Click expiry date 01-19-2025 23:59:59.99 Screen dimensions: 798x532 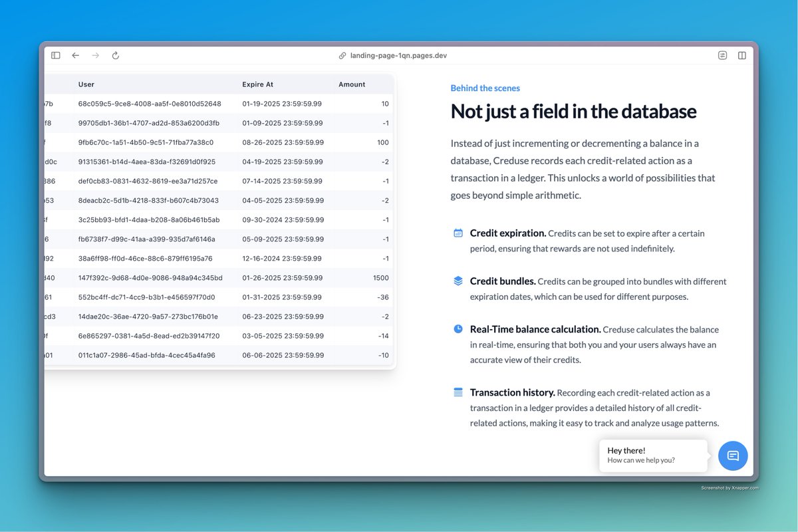click(283, 104)
